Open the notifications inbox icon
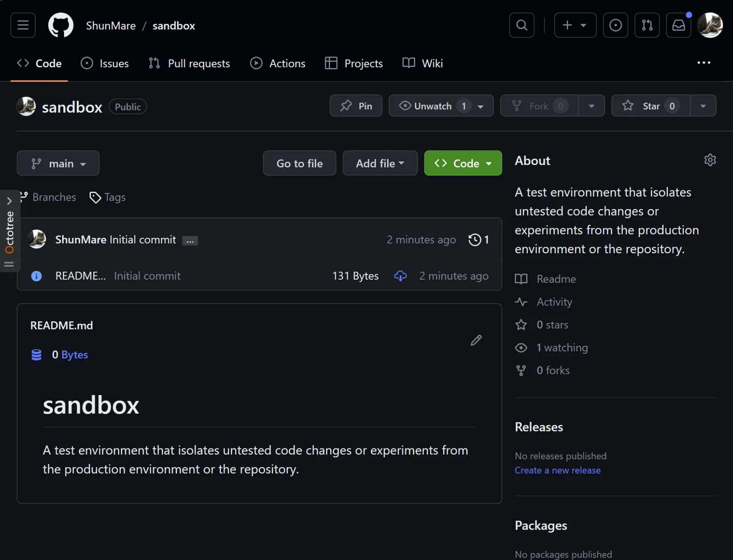 [x=679, y=25]
